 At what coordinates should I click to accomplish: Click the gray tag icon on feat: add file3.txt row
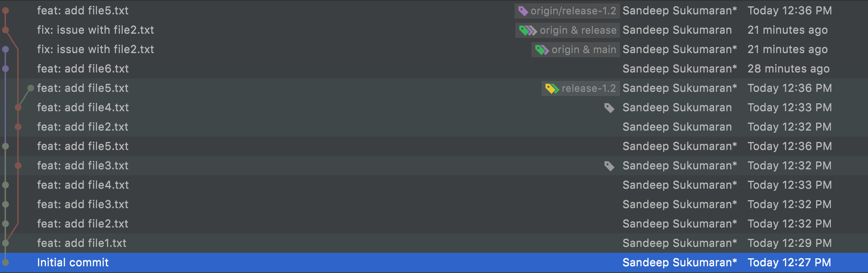(610, 166)
